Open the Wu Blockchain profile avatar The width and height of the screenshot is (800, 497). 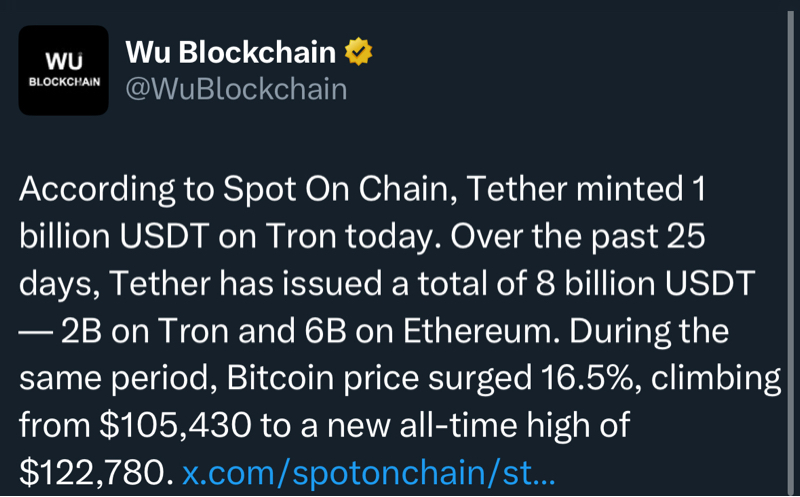[64, 70]
